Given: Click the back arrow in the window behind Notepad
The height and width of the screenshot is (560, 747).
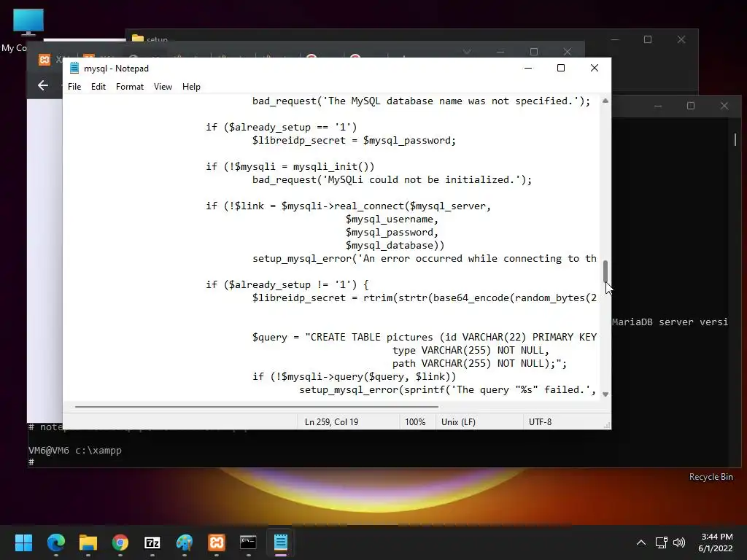Looking at the screenshot, I should click(x=43, y=85).
